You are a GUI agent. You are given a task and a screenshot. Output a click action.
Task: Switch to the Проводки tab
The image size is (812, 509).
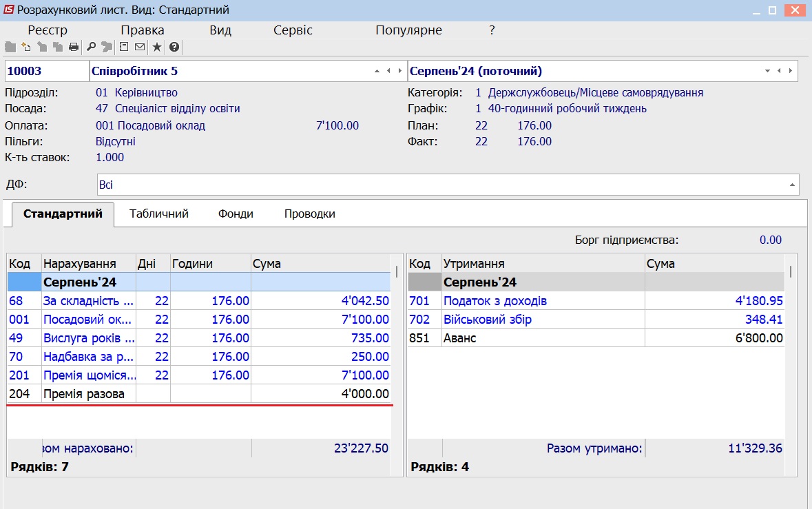pos(310,214)
